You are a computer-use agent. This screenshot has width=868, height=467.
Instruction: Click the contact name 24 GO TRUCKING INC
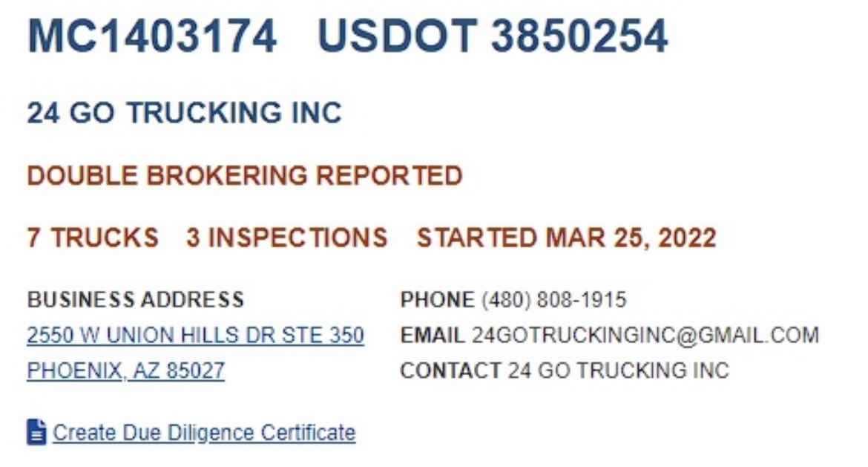click(x=618, y=370)
